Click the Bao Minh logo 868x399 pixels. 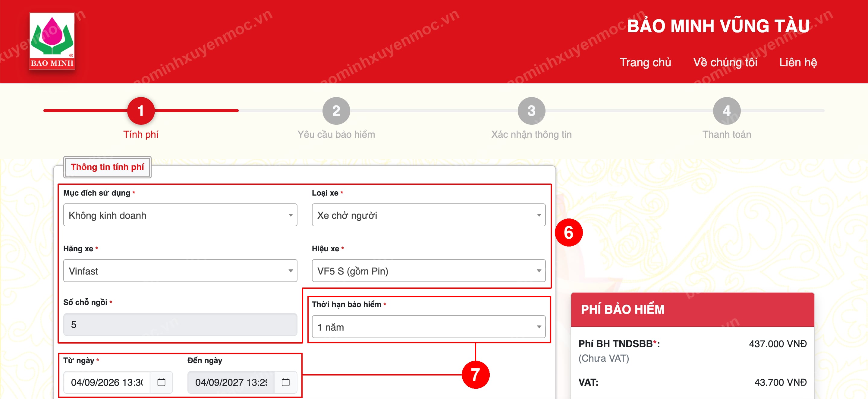[x=52, y=41]
